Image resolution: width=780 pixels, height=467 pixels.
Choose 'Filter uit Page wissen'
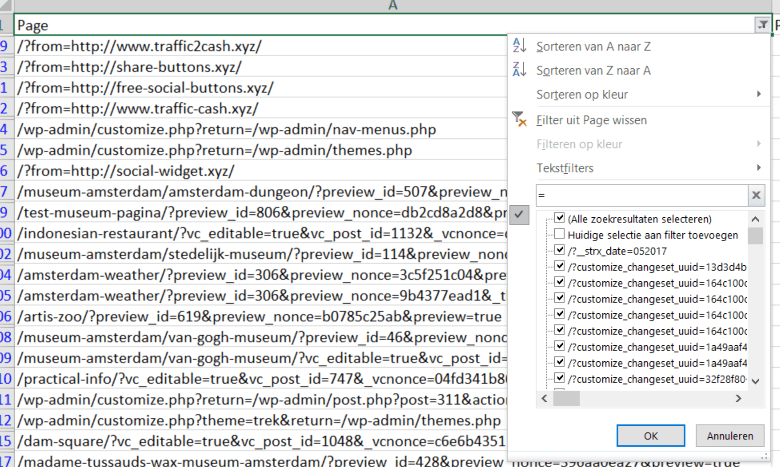click(x=592, y=120)
